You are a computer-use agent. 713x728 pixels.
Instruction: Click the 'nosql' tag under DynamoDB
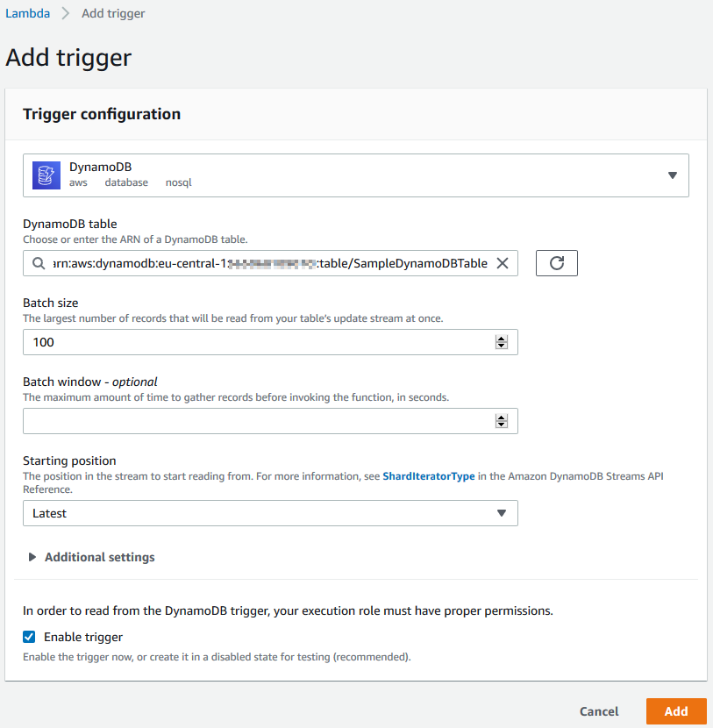(x=179, y=182)
